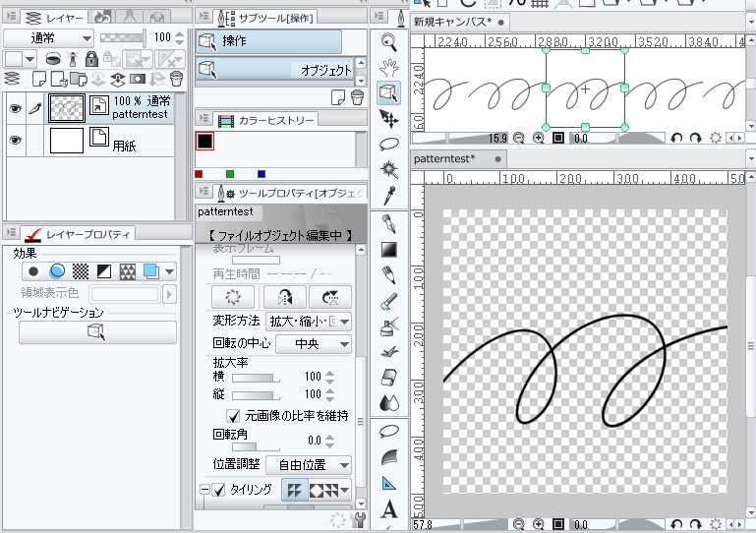Click the Gradient tool icon

tap(388, 249)
